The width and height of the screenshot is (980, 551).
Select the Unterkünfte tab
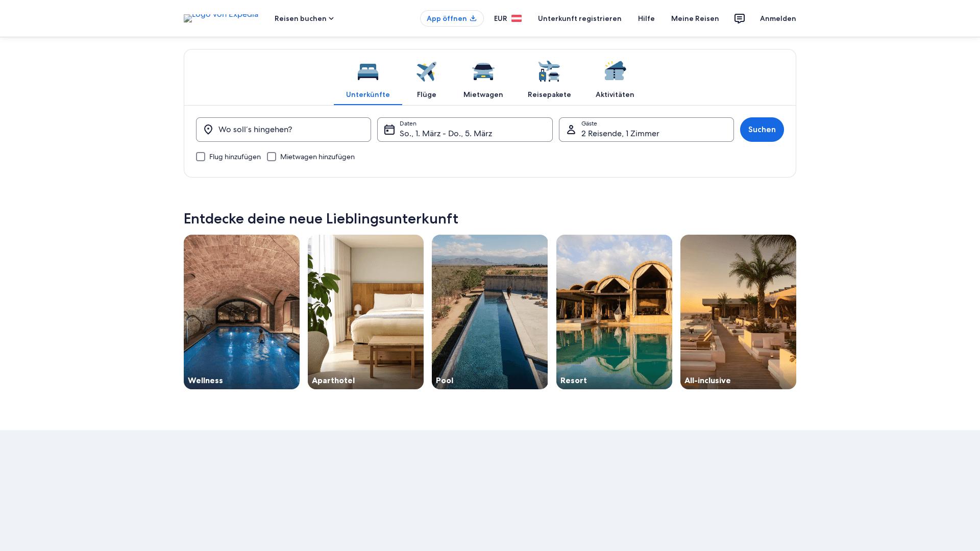367,94
